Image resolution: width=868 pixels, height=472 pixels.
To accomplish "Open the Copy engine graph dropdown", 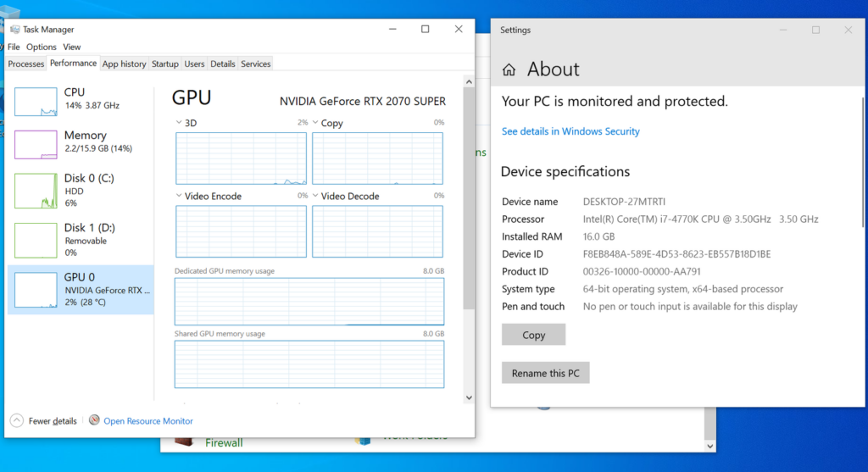I will point(315,122).
